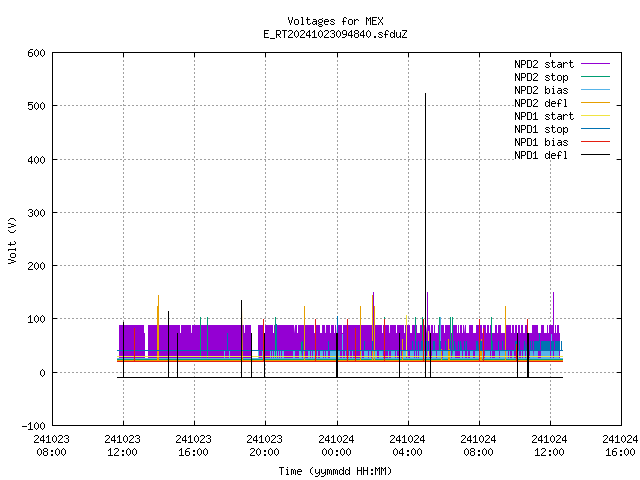Click the orange NPD2 defl legend line
The image size is (640, 480).
point(596,103)
